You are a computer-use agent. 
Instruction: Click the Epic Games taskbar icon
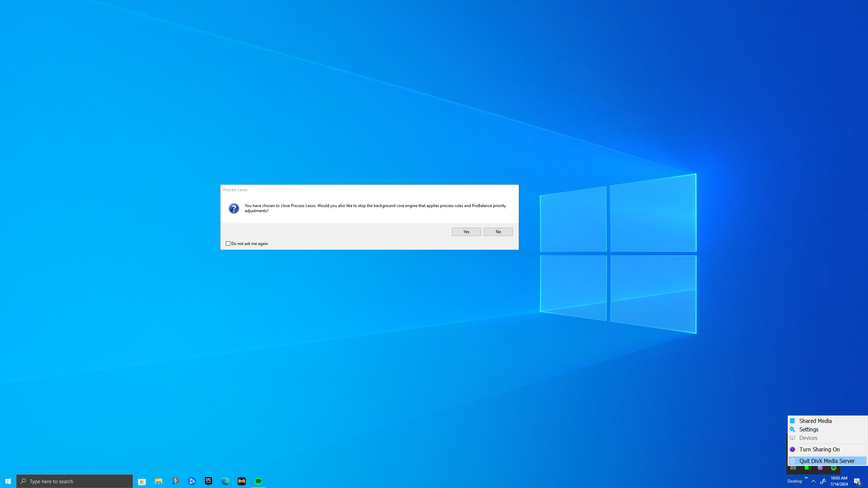208,481
